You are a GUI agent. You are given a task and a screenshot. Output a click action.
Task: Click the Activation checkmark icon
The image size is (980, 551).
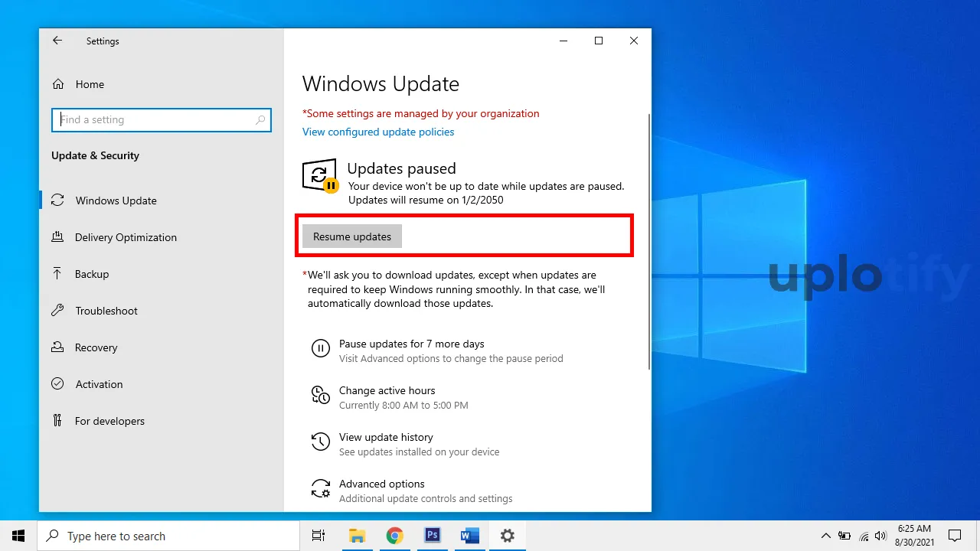57,384
